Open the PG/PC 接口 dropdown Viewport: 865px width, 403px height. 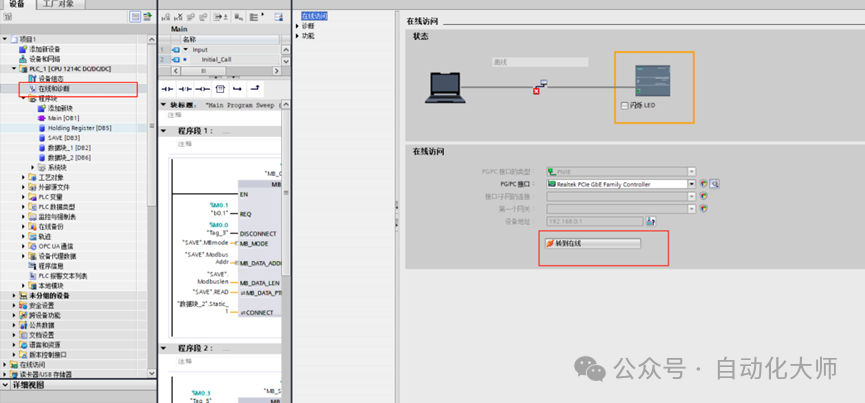pyautogui.click(x=692, y=184)
